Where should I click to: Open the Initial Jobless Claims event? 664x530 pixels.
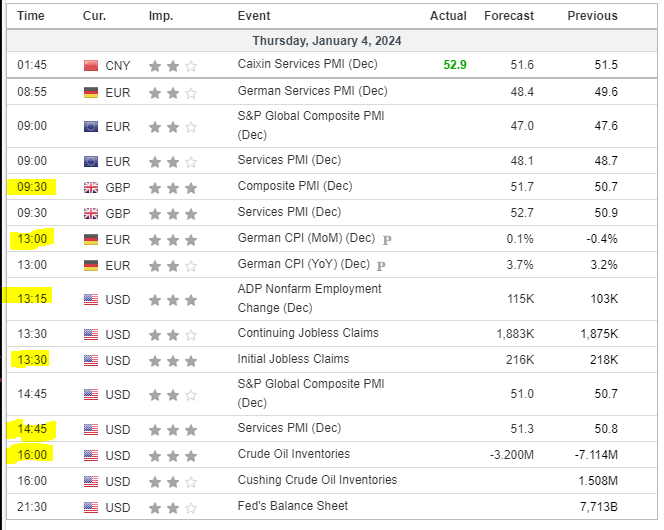coord(293,359)
